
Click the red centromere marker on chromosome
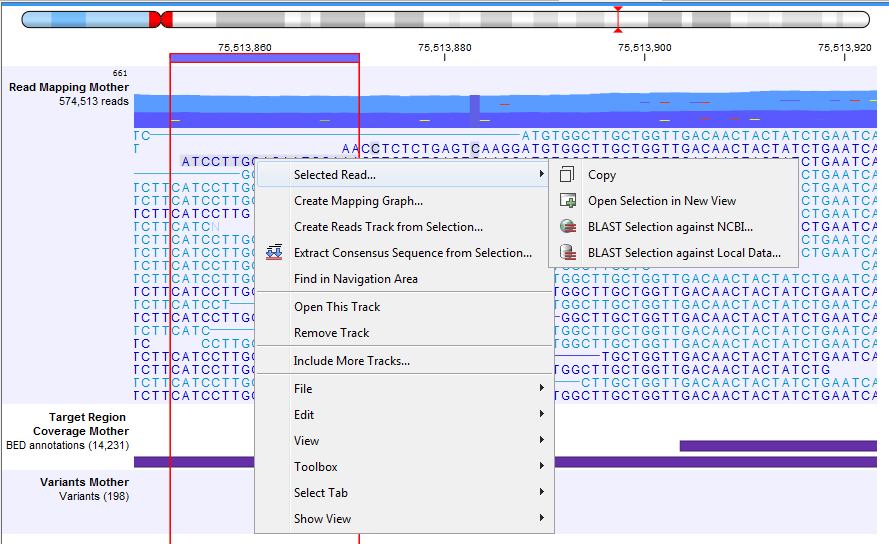pos(160,19)
